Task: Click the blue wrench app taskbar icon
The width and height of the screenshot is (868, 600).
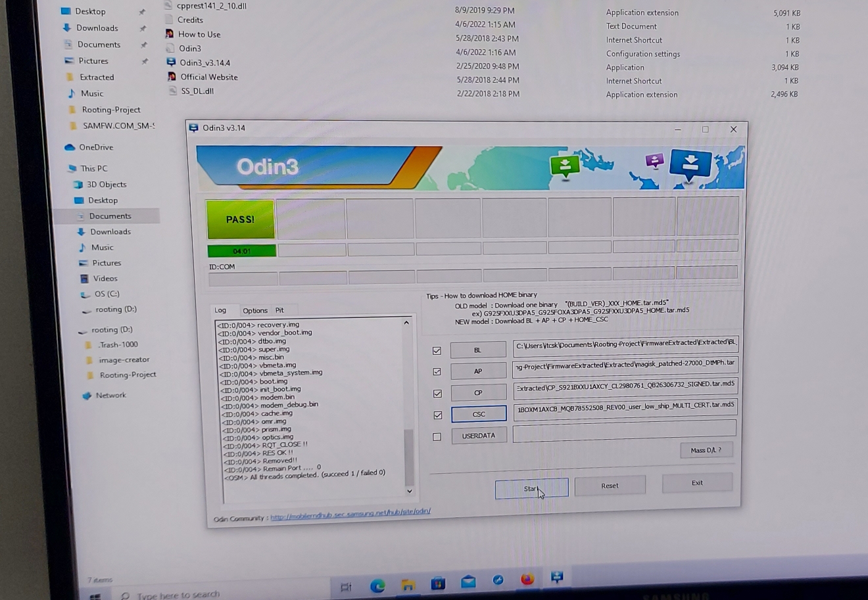Action: 498,580
